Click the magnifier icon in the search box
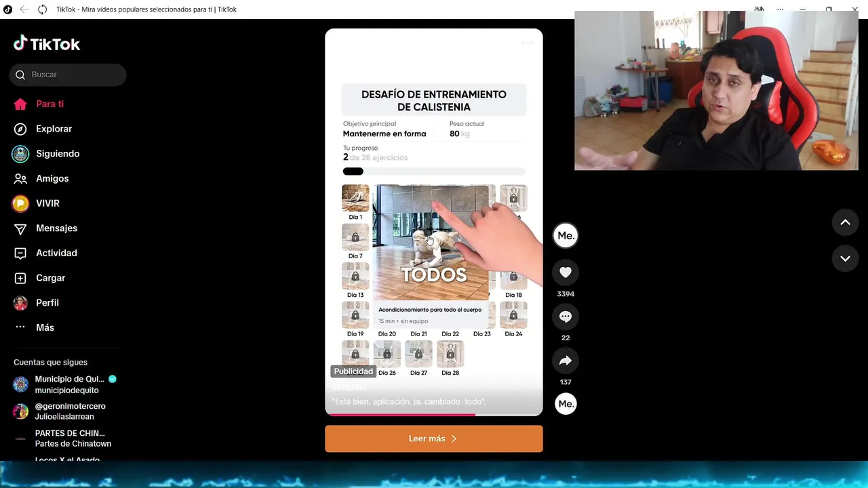 (x=20, y=75)
